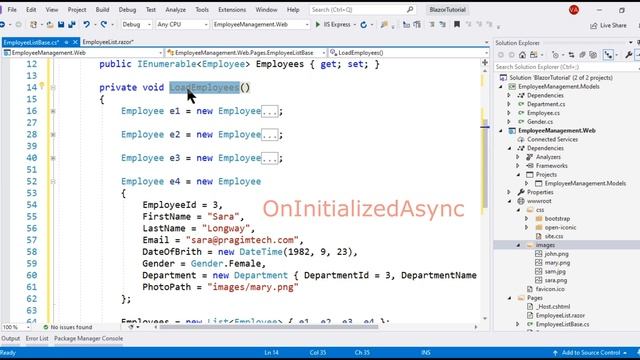Click the Live Share button label
640x360 pixels.
point(613,26)
